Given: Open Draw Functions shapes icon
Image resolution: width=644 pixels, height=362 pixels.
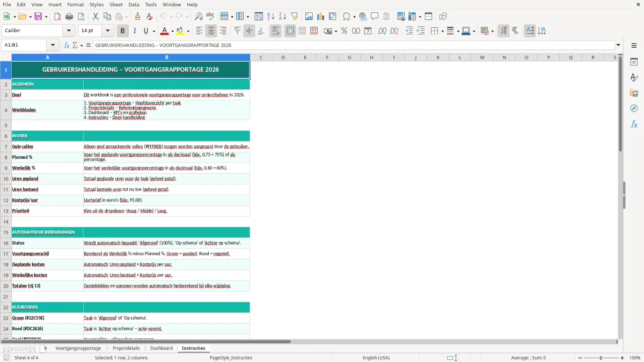Looking at the screenshot, I should tap(443, 17).
